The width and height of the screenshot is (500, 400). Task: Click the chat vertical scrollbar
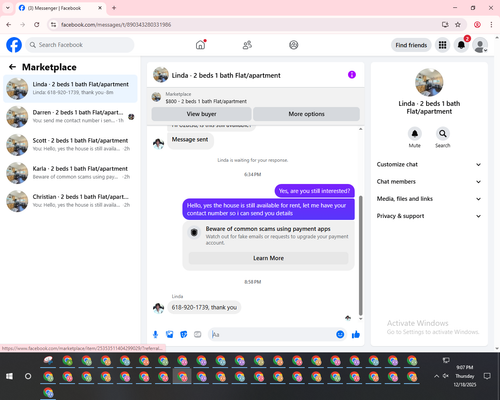[360, 255]
